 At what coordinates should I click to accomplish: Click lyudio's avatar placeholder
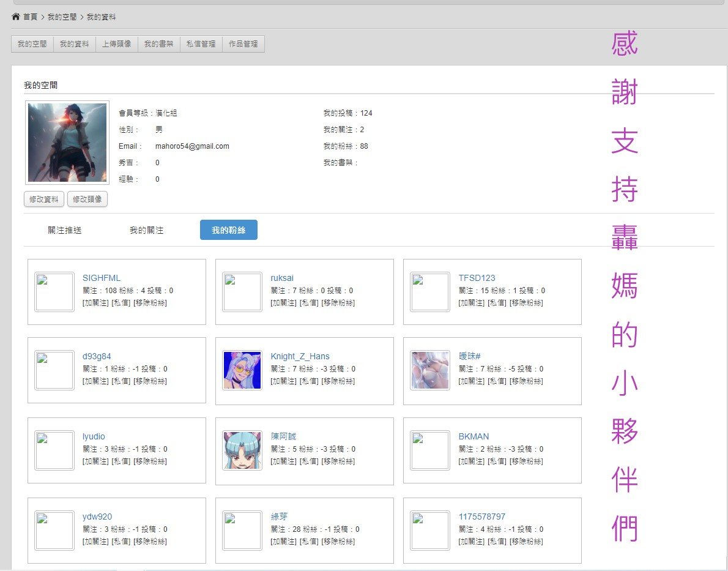54,450
